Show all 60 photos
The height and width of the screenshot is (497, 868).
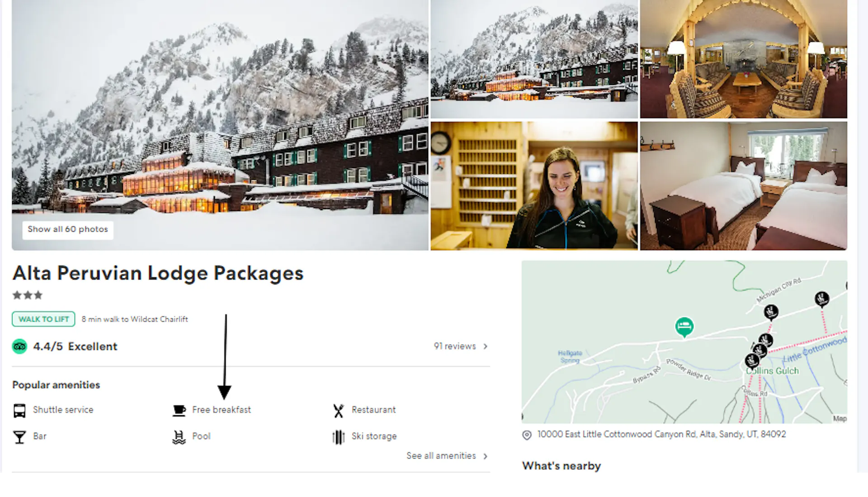[68, 230]
